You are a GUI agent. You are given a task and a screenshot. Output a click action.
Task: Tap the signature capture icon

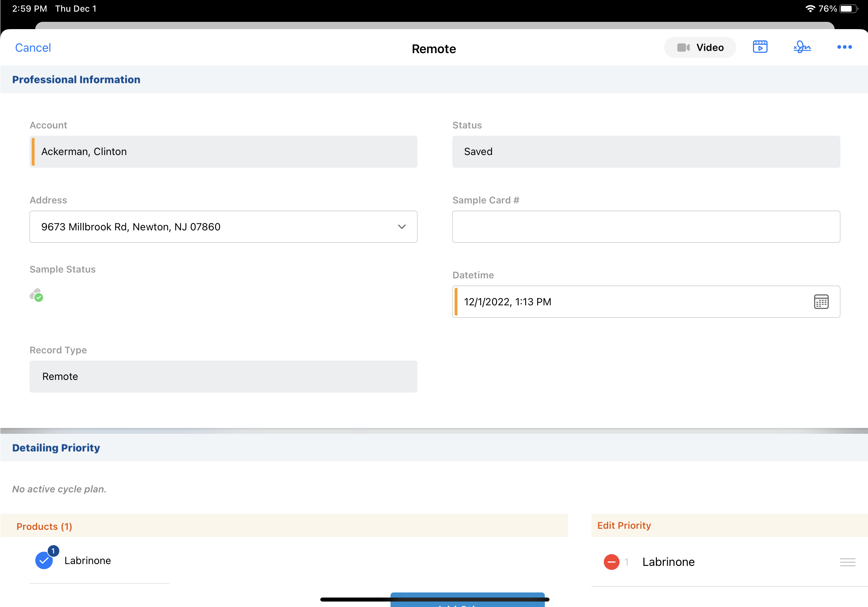(802, 47)
